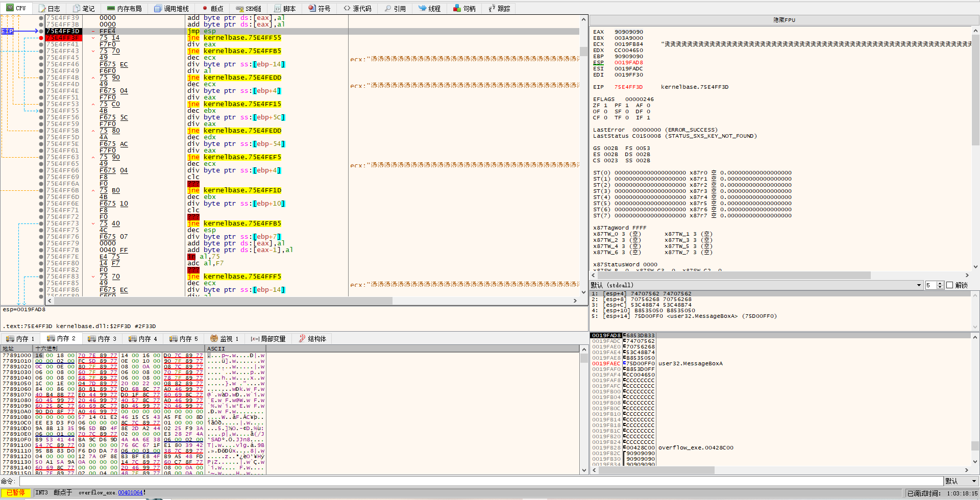980x500 pixels.
Task: Select the EAX register value 90909090
Action: point(628,32)
